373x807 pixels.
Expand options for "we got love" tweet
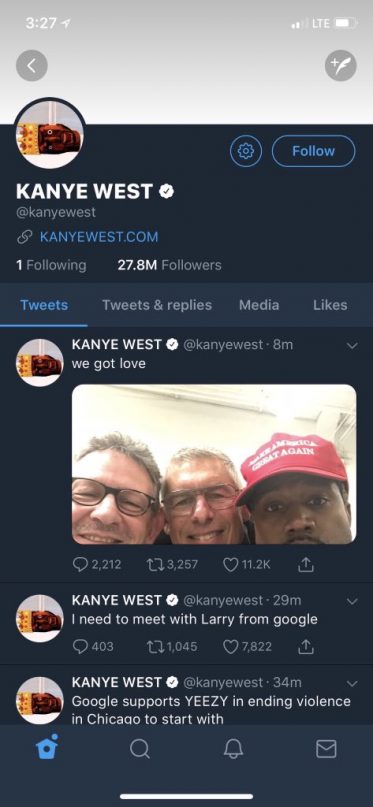[352, 346]
